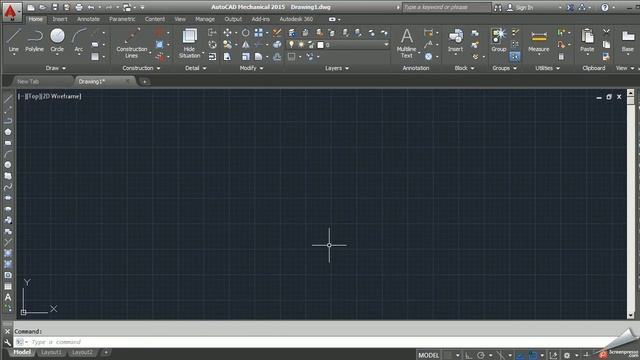Screen dimensions: 640x360
Task: Select the polygon tool in left toolbar
Action: tap(8, 132)
